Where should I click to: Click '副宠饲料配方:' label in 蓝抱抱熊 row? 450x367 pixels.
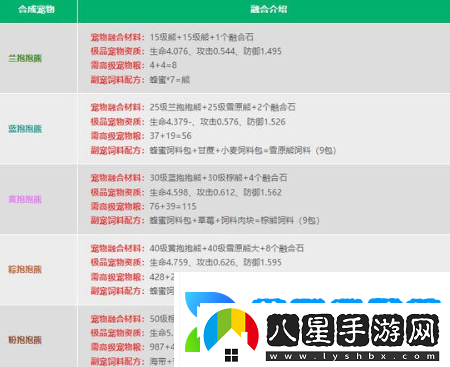click(118, 150)
